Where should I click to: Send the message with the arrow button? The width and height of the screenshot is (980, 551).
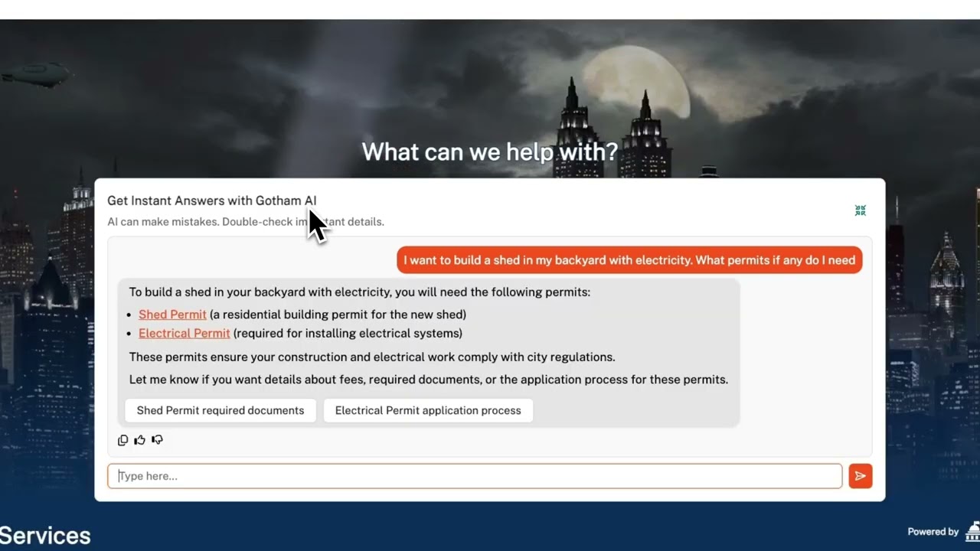(860, 476)
